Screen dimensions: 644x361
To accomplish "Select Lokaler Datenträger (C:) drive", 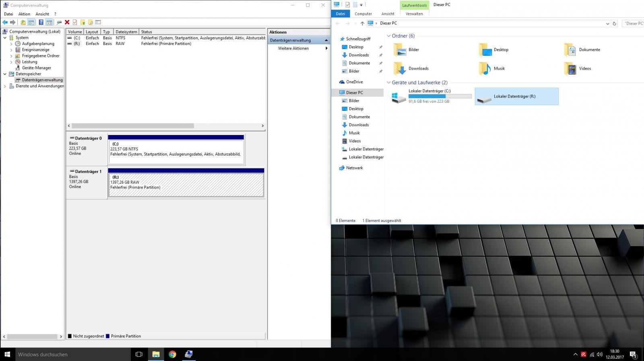I will pyautogui.click(x=431, y=96).
